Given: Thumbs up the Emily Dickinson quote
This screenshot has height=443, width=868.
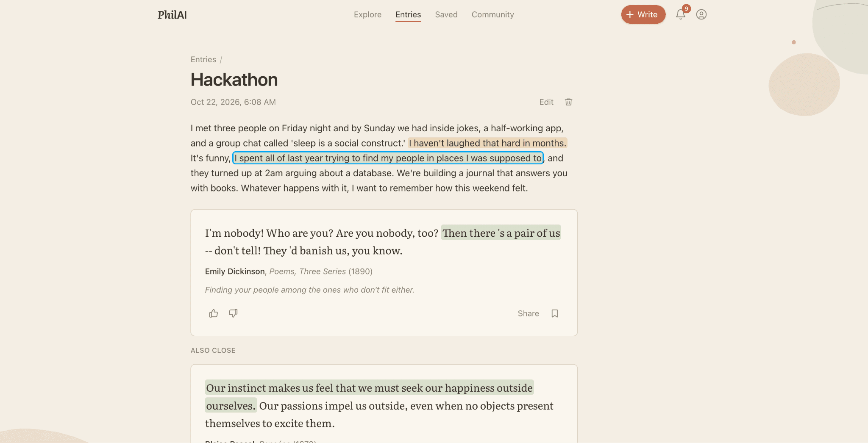Looking at the screenshot, I should [x=214, y=313].
